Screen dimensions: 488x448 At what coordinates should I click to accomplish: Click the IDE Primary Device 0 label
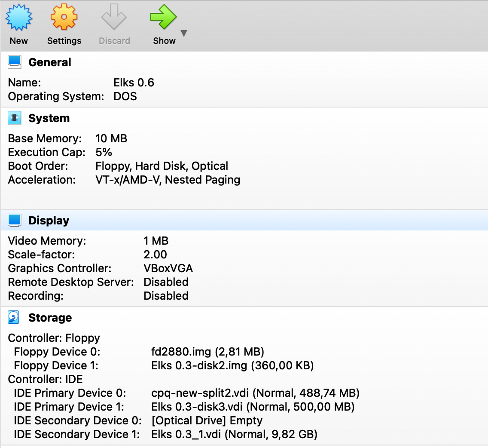click(70, 393)
